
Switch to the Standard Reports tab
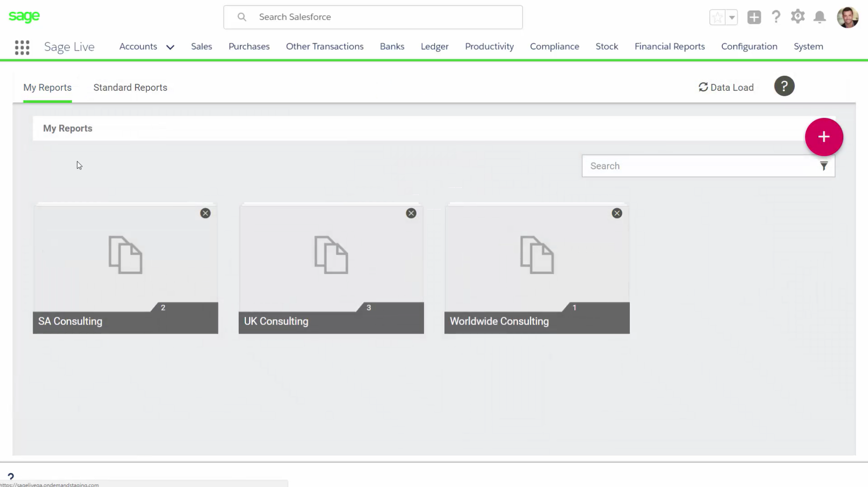pos(130,87)
